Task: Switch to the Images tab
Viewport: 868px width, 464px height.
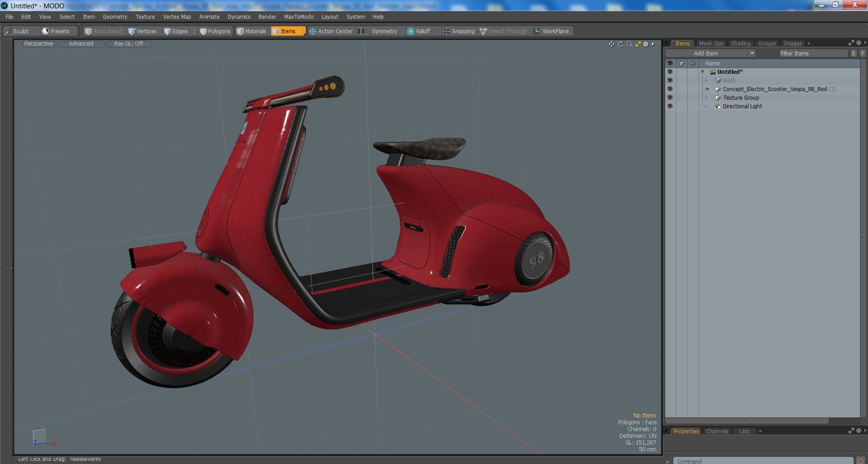Action: 793,43
